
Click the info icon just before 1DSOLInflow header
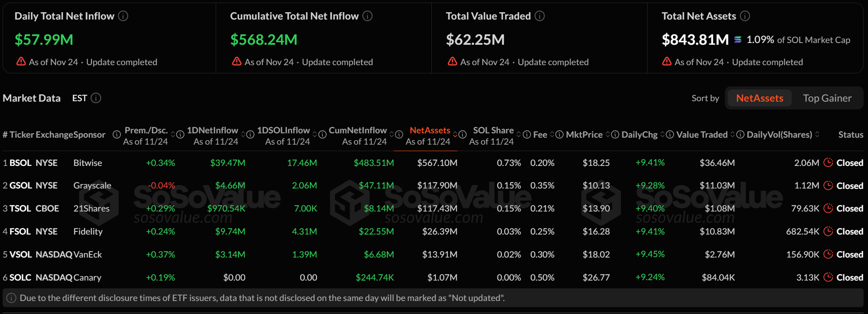tap(250, 135)
